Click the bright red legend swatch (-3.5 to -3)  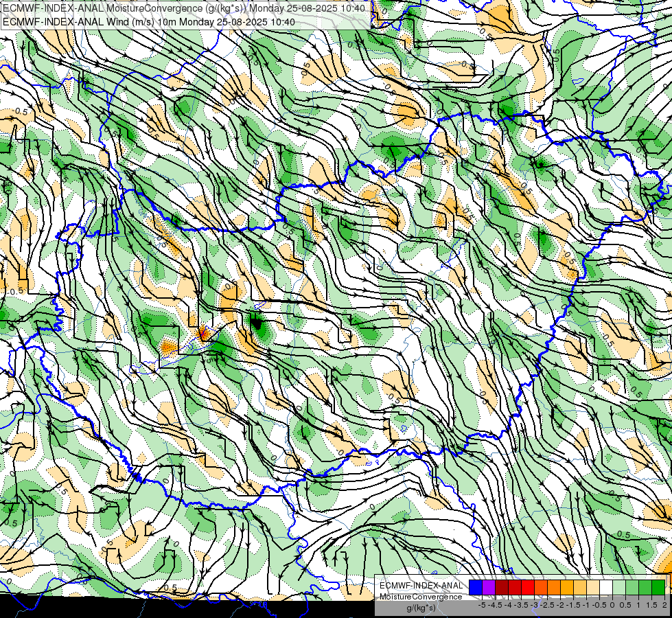click(x=528, y=587)
